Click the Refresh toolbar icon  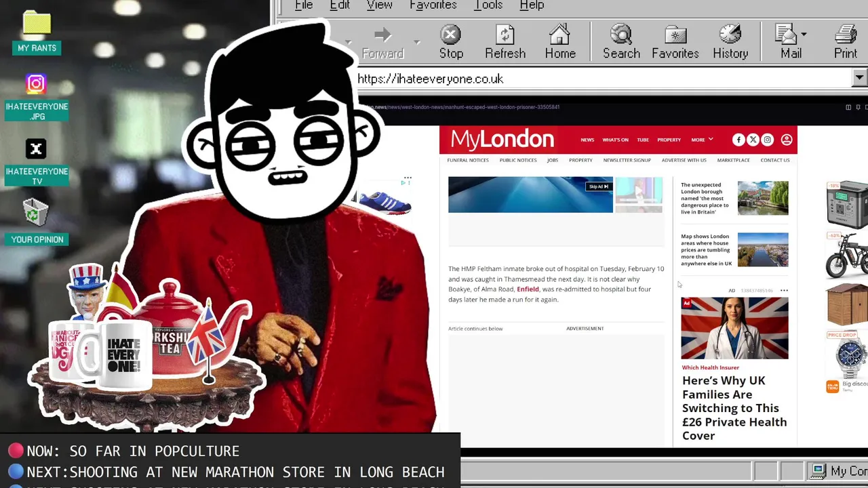coord(505,42)
